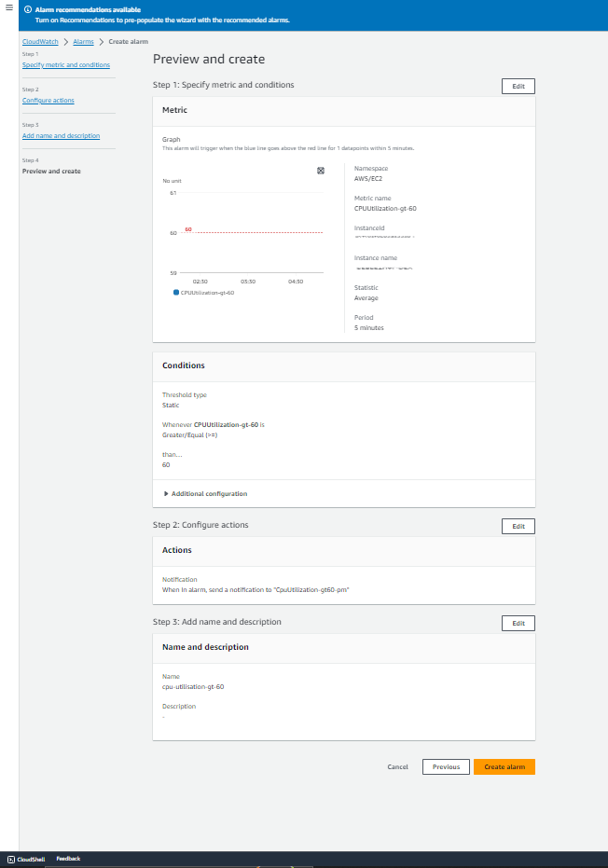This screenshot has height=868, width=608.
Task: Go back with the Previous button
Action: [446, 766]
